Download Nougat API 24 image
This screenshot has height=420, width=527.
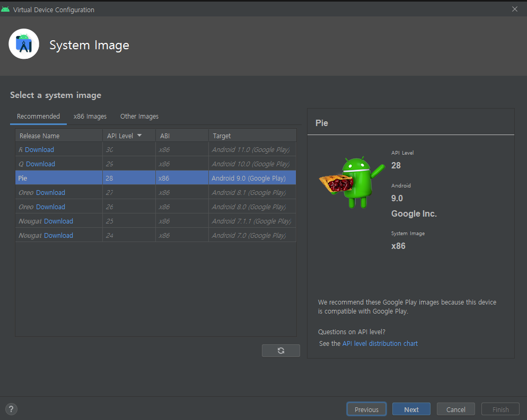click(x=58, y=235)
